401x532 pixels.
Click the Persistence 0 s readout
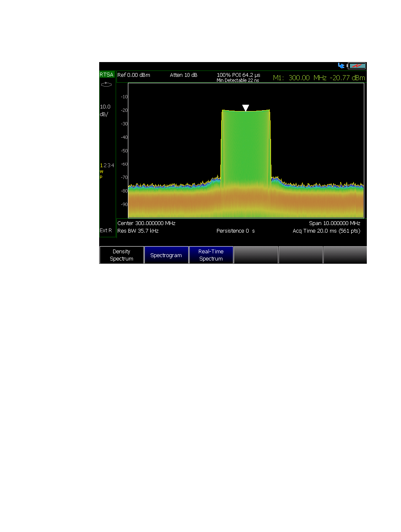tap(236, 231)
